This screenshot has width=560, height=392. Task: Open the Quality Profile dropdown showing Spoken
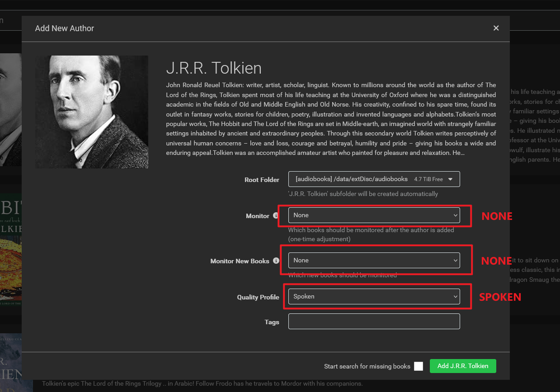click(x=374, y=296)
